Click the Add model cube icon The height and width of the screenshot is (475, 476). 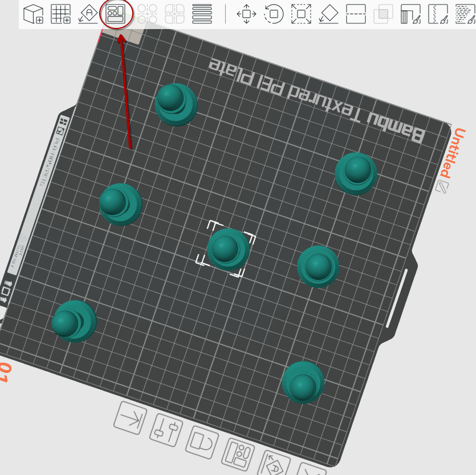pos(33,14)
